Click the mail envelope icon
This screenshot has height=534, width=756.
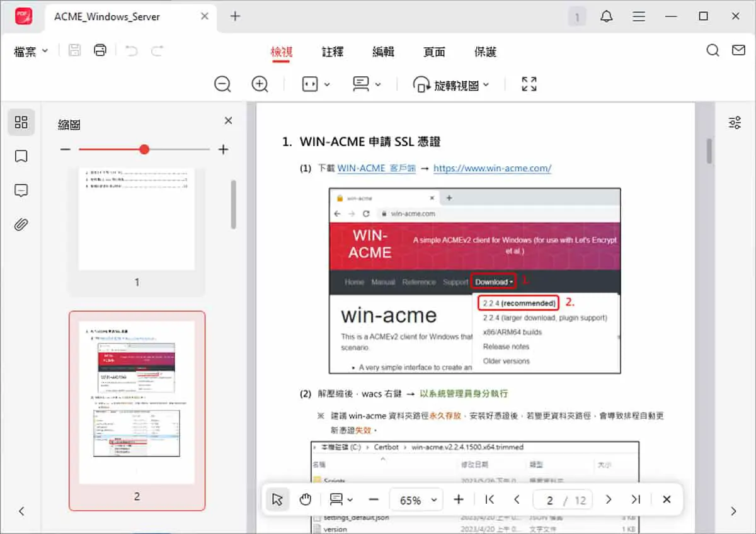click(x=738, y=50)
